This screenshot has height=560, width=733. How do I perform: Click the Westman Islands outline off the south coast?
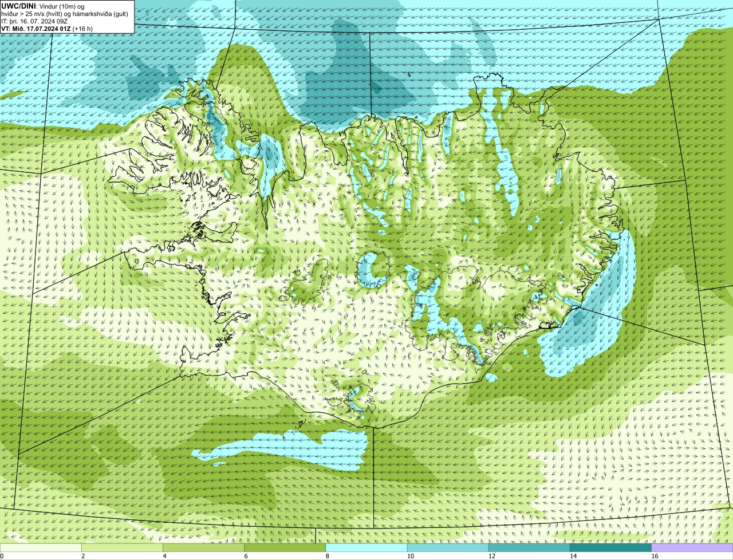point(301,424)
